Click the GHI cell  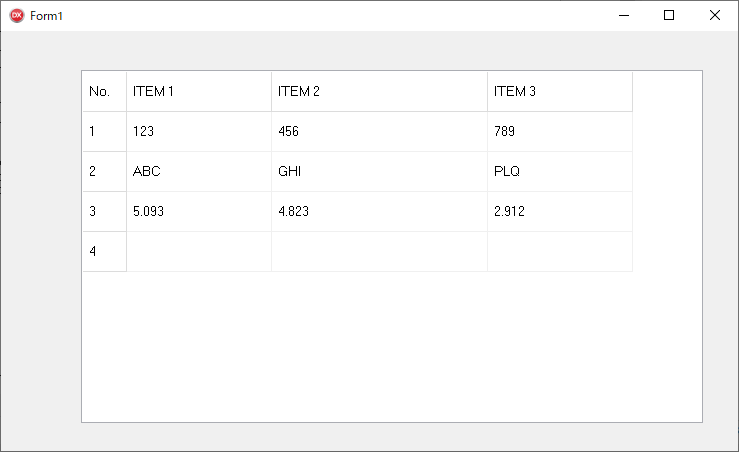click(379, 172)
